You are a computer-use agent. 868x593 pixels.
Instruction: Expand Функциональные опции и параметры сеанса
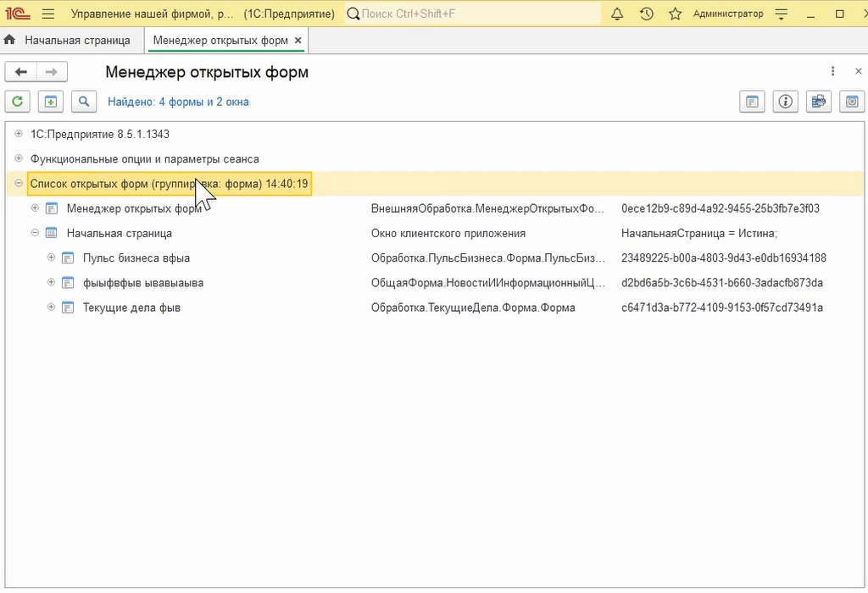click(19, 158)
